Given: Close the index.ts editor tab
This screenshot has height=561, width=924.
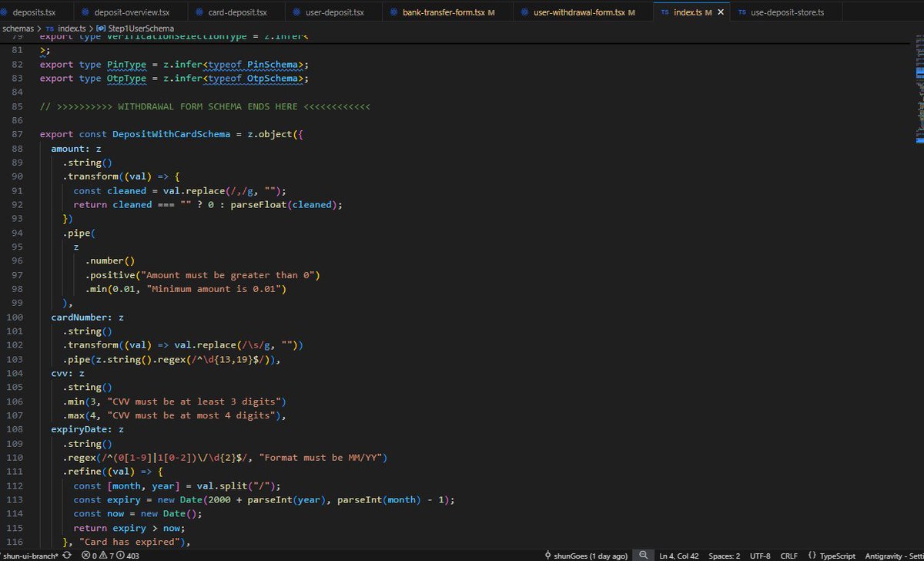Looking at the screenshot, I should pos(721,12).
